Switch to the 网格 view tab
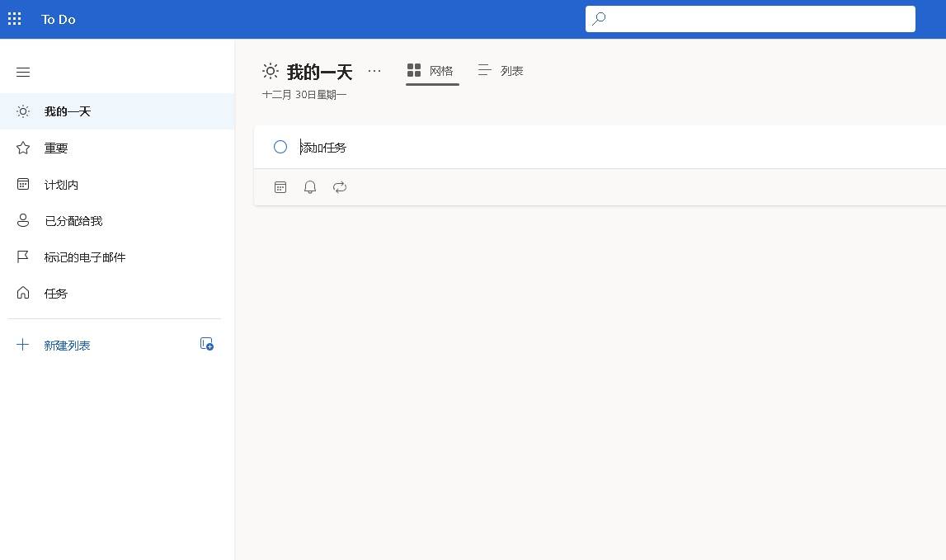Image resolution: width=946 pixels, height=560 pixels. 432,71
